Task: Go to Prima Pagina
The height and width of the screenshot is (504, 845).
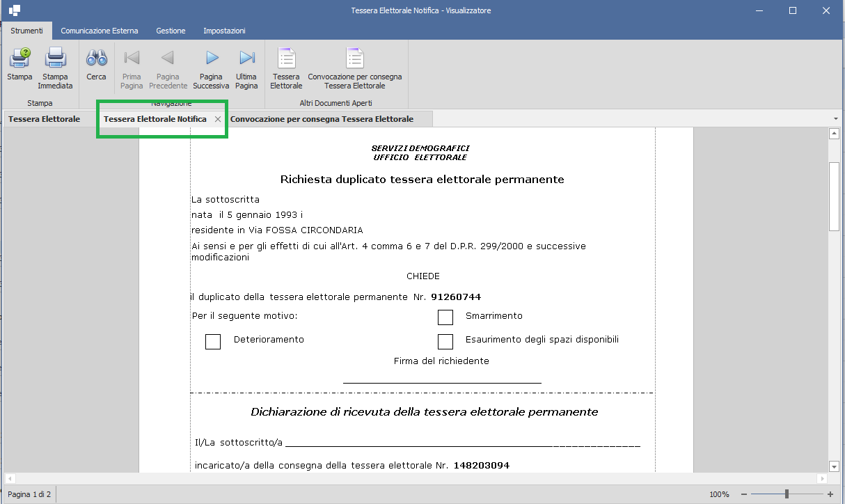Action: [132, 58]
